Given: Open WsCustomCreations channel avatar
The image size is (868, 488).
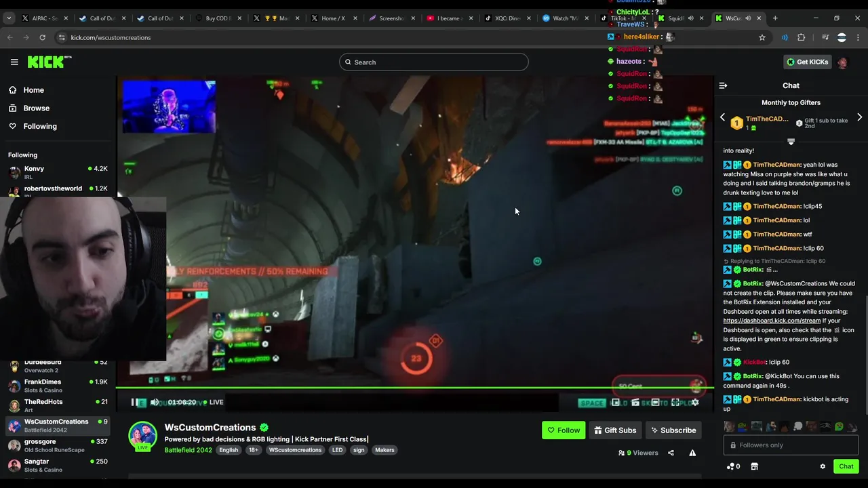Looking at the screenshot, I should pyautogui.click(x=143, y=436).
